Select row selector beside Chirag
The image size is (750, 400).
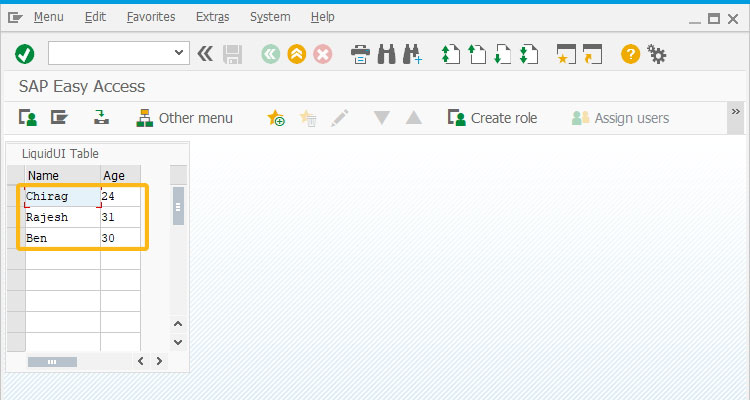16,196
